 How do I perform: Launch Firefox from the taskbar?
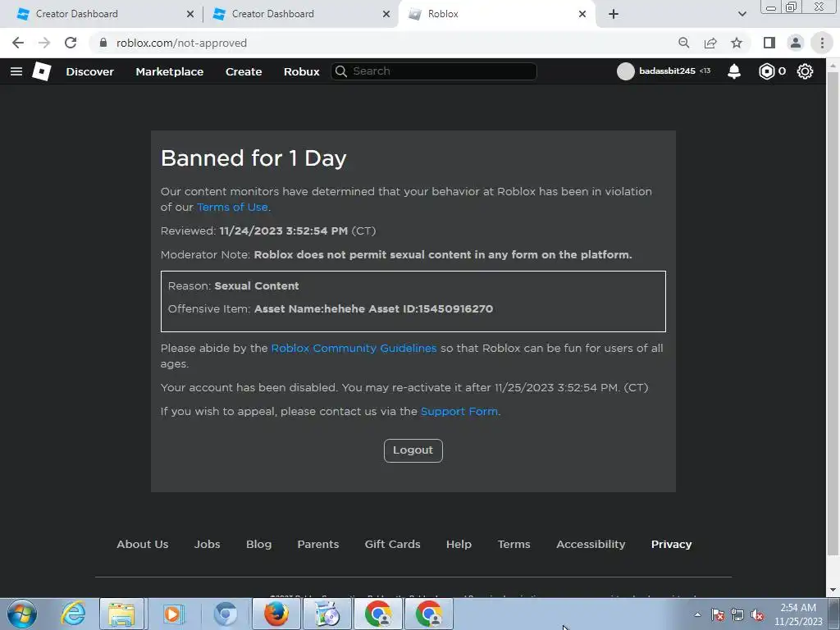276,614
